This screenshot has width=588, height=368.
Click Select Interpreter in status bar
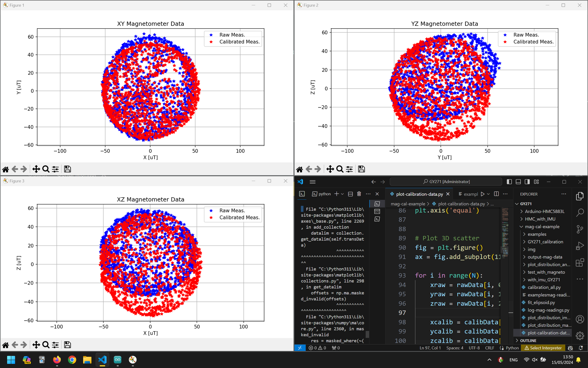[x=543, y=348]
